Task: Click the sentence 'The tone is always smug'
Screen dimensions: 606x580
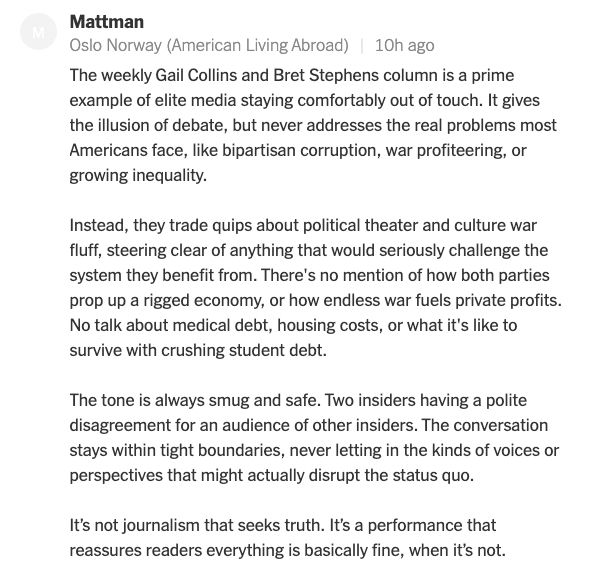Action: click(x=195, y=400)
